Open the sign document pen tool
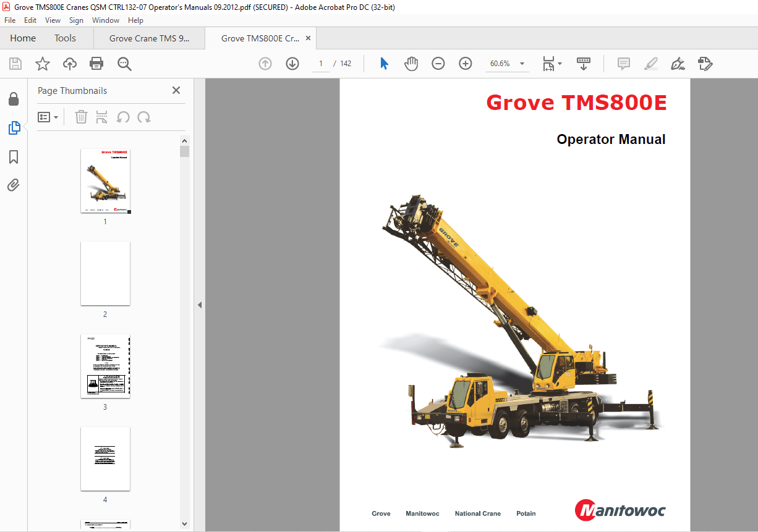The width and height of the screenshot is (758, 532). pos(678,64)
